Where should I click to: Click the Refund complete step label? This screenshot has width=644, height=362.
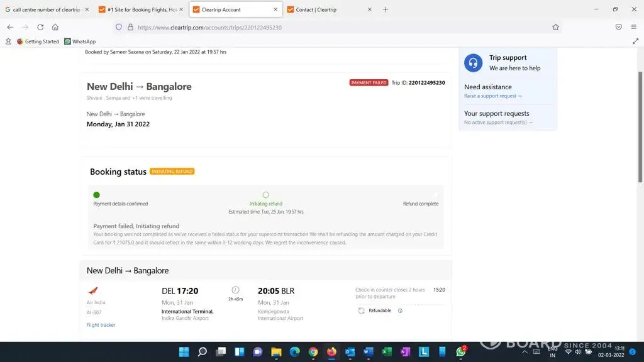(421, 204)
